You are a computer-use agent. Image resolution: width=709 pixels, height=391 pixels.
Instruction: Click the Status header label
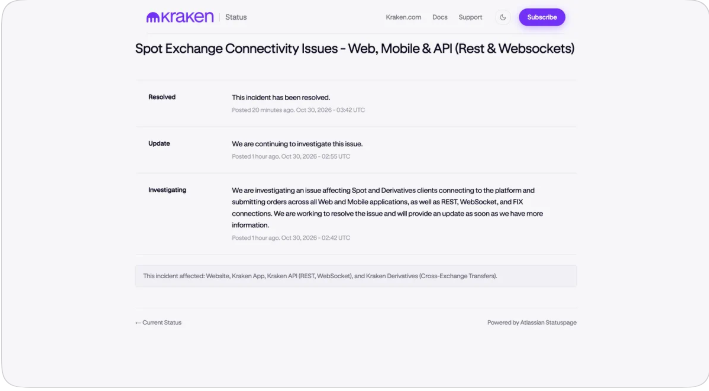[x=236, y=17]
